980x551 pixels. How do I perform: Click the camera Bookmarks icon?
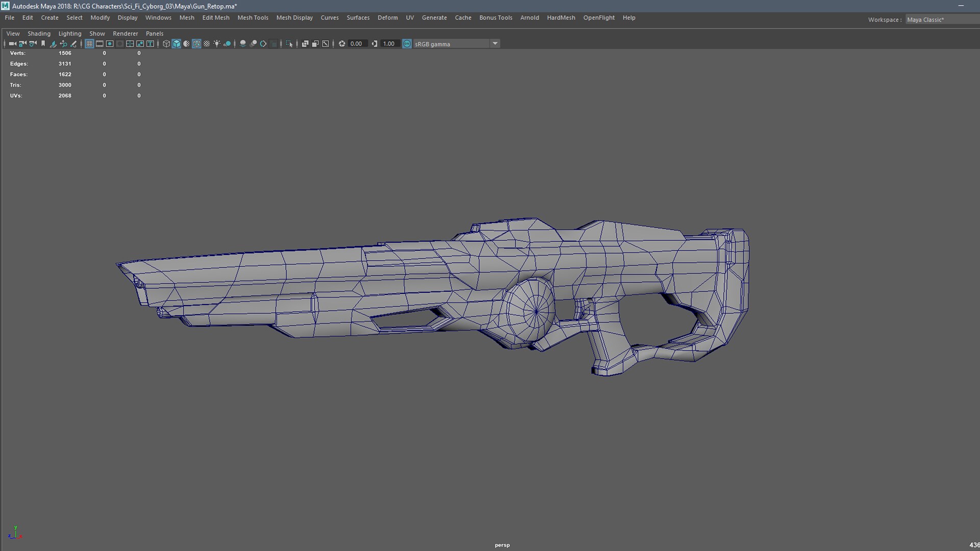(x=43, y=44)
